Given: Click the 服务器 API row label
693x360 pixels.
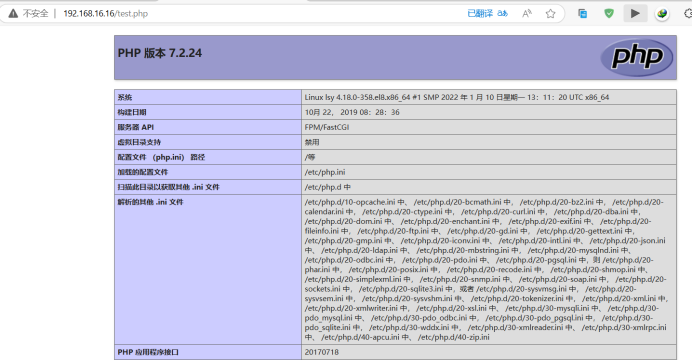Looking at the screenshot, I should click(x=208, y=127).
